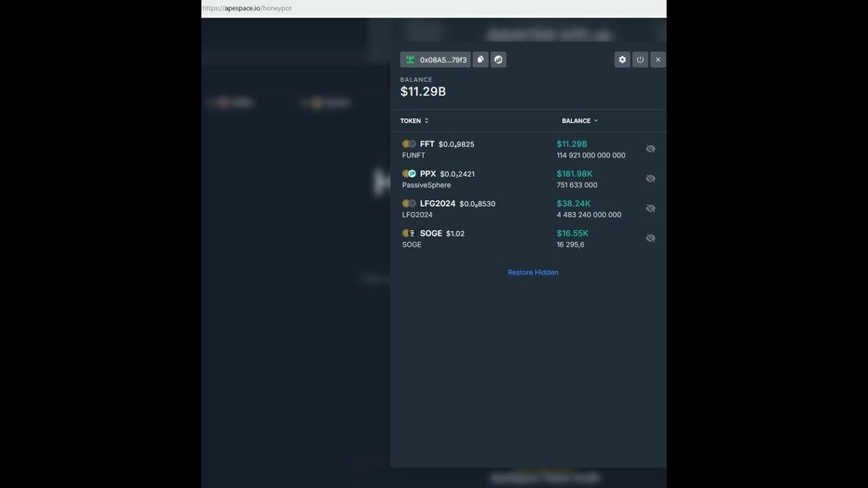The image size is (868, 488).
Task: Disconnect wallet using the power icon
Action: pyautogui.click(x=639, y=60)
